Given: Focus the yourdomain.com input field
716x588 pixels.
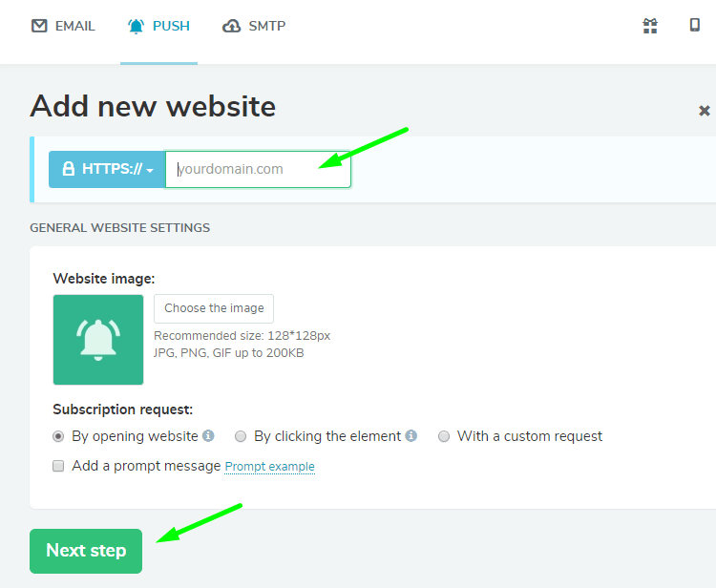Looking at the screenshot, I should click(x=258, y=169).
